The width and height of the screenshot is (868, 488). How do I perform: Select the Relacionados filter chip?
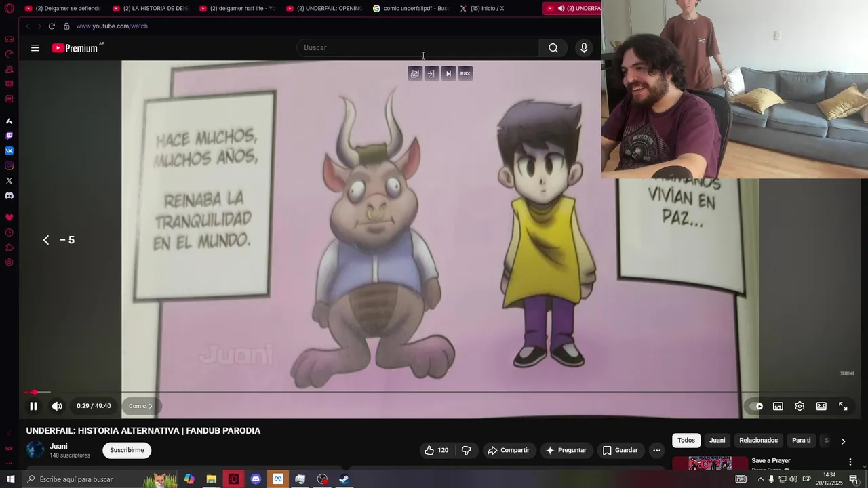[x=758, y=441]
